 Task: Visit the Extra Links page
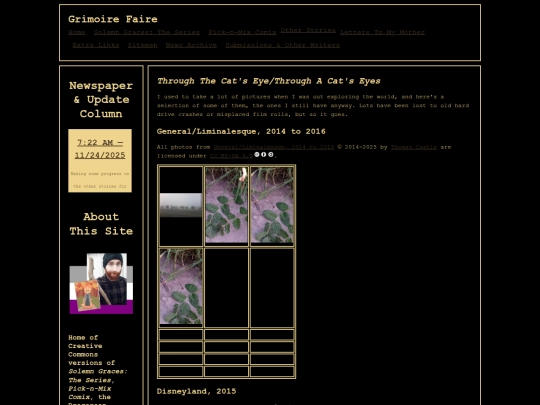coord(96,45)
